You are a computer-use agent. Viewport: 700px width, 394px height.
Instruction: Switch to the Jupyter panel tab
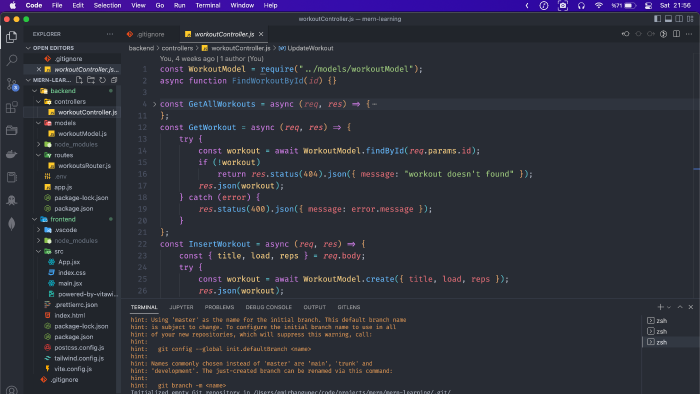tap(181, 307)
